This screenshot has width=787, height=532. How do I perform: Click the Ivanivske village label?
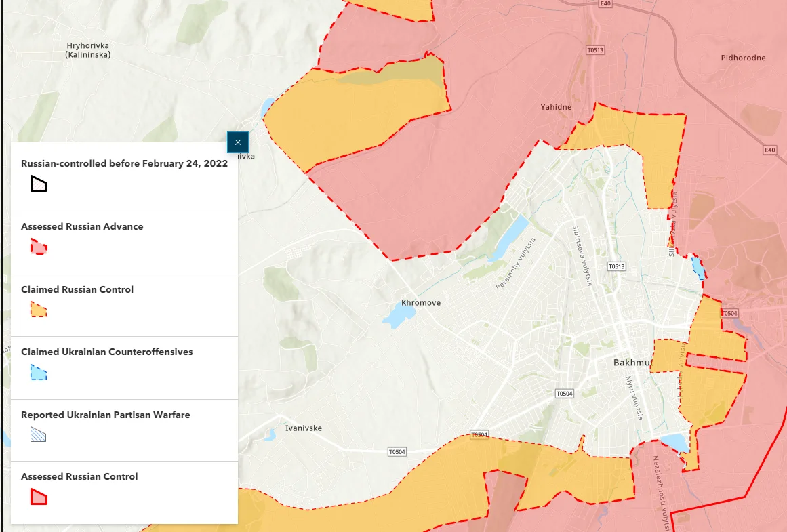(x=303, y=428)
